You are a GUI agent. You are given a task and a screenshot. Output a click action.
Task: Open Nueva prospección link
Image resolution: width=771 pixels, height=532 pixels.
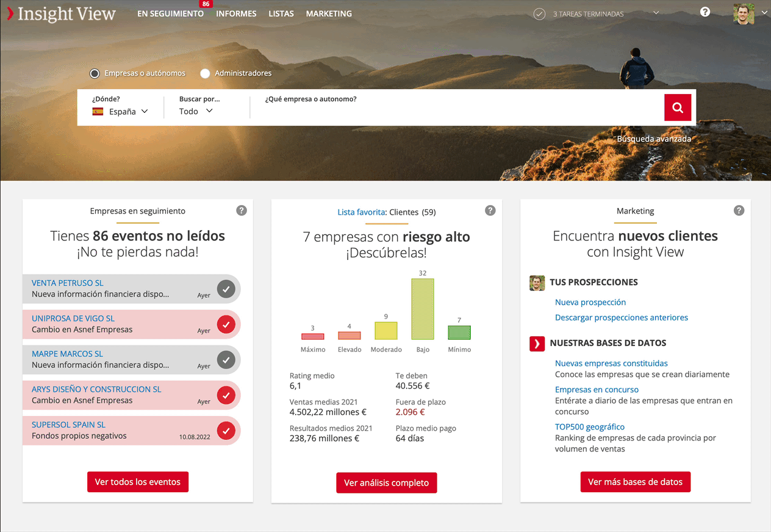coord(590,302)
